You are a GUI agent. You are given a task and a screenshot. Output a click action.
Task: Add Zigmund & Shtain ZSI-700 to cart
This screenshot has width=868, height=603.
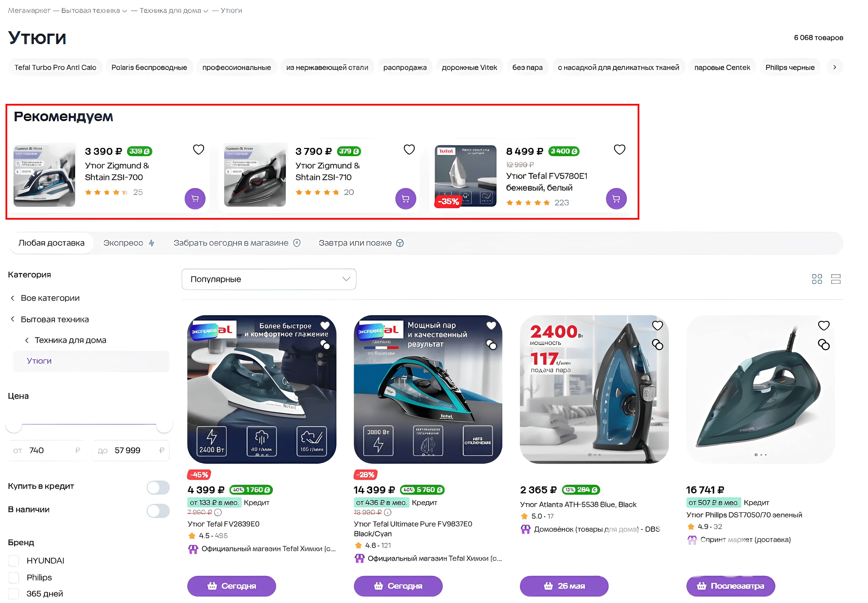pyautogui.click(x=195, y=198)
